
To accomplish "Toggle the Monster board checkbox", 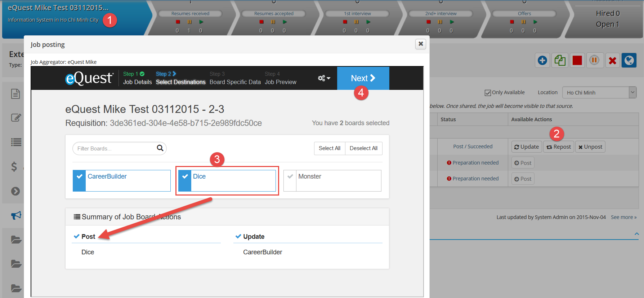I will [x=290, y=180].
